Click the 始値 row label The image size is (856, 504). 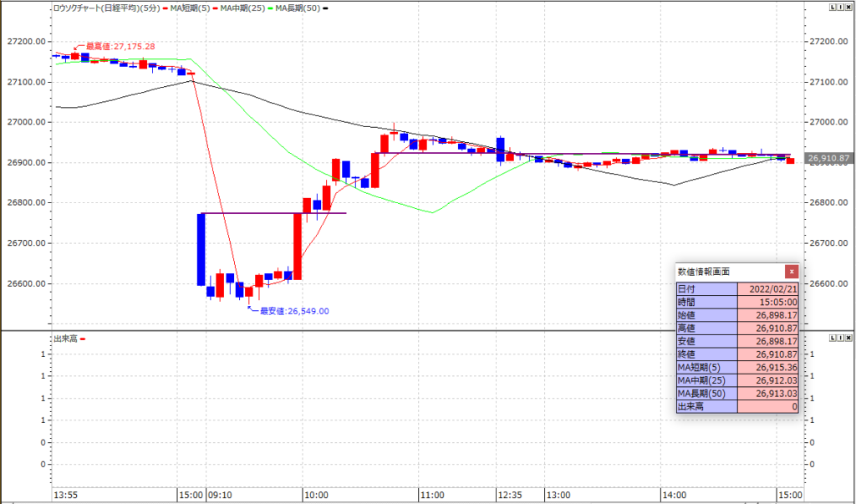(x=707, y=315)
